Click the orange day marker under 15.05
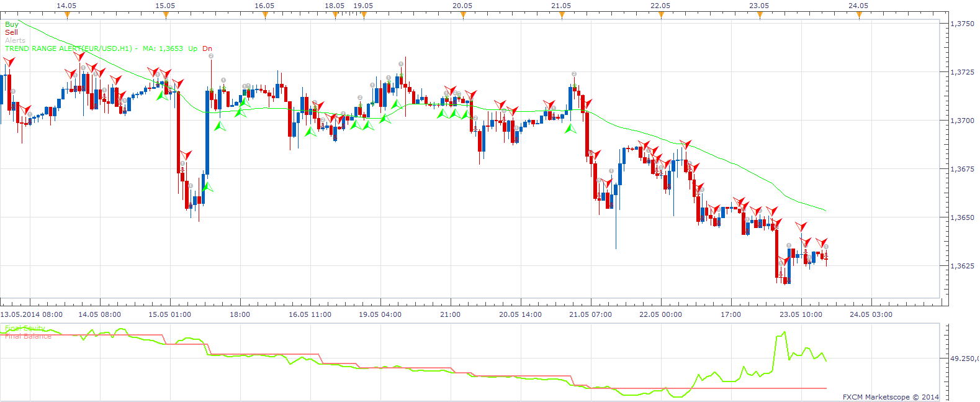This screenshot has height=402, width=980. [166, 16]
